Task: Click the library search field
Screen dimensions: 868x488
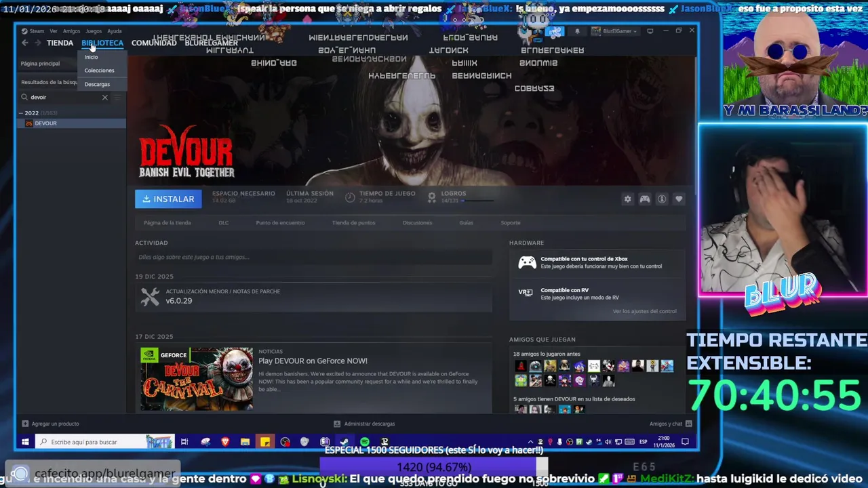Action: [x=64, y=98]
